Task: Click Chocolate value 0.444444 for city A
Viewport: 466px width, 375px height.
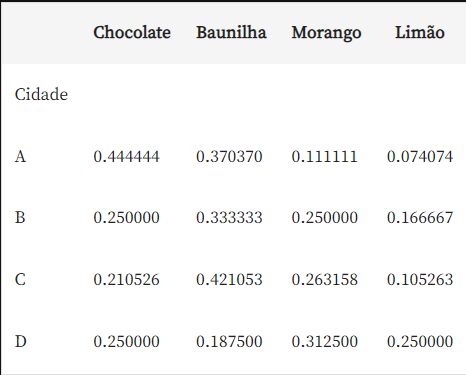Action: pyautogui.click(x=127, y=157)
